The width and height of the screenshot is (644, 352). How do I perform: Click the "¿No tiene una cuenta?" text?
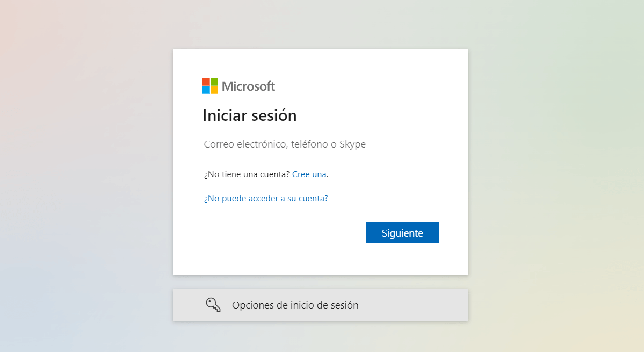click(247, 174)
